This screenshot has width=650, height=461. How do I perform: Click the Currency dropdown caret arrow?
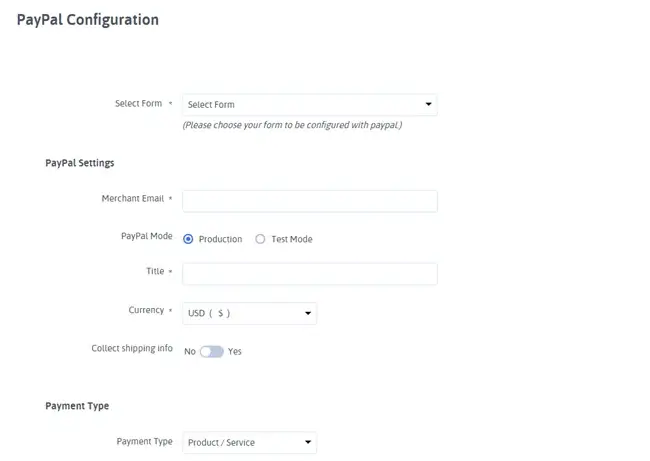click(308, 313)
